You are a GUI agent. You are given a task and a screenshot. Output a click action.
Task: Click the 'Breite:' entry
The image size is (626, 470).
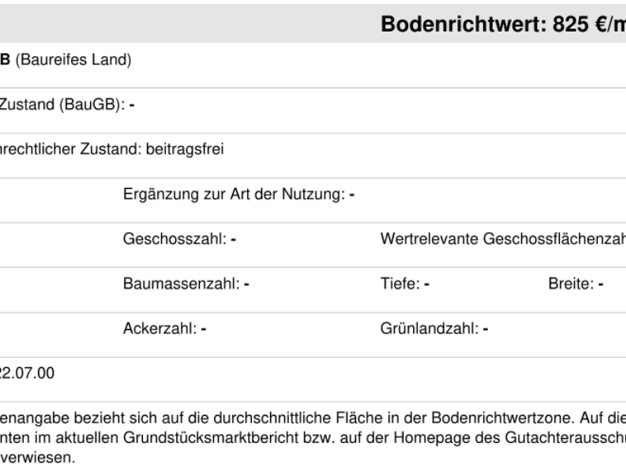click(576, 284)
